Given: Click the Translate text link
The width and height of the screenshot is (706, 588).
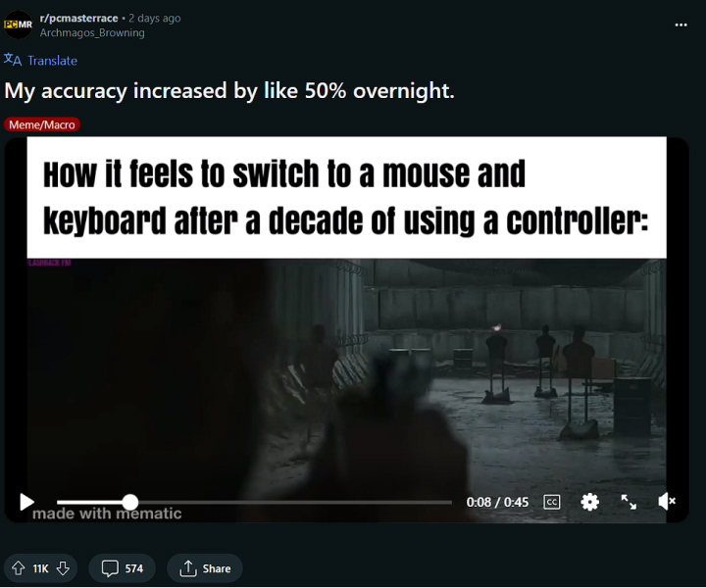Looking at the screenshot, I should [x=52, y=61].
